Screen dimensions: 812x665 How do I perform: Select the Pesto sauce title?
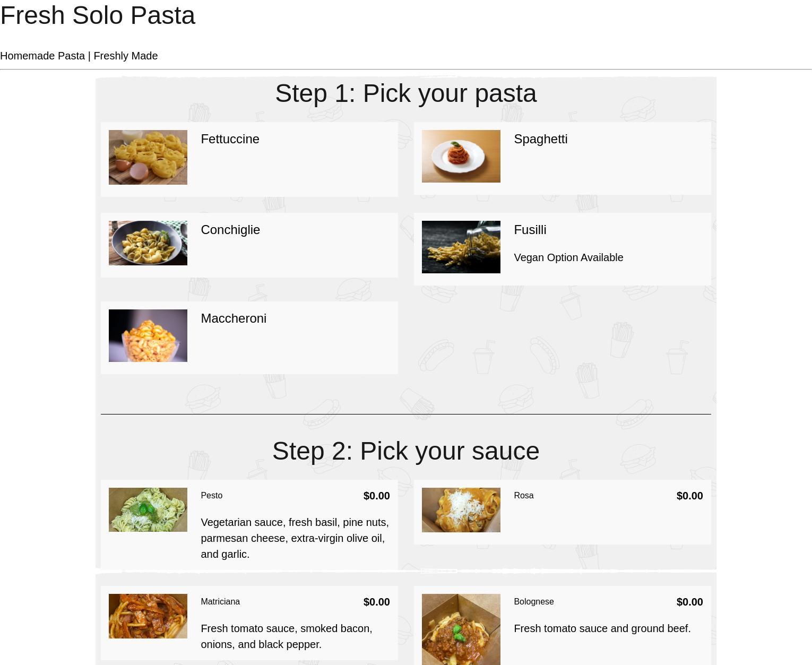[211, 495]
